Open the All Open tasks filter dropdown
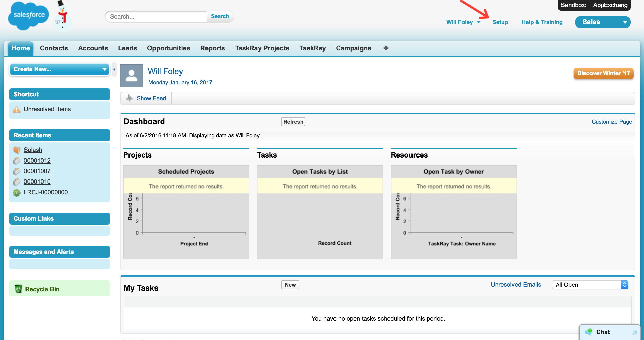The height and width of the screenshot is (340, 644). pyautogui.click(x=590, y=285)
